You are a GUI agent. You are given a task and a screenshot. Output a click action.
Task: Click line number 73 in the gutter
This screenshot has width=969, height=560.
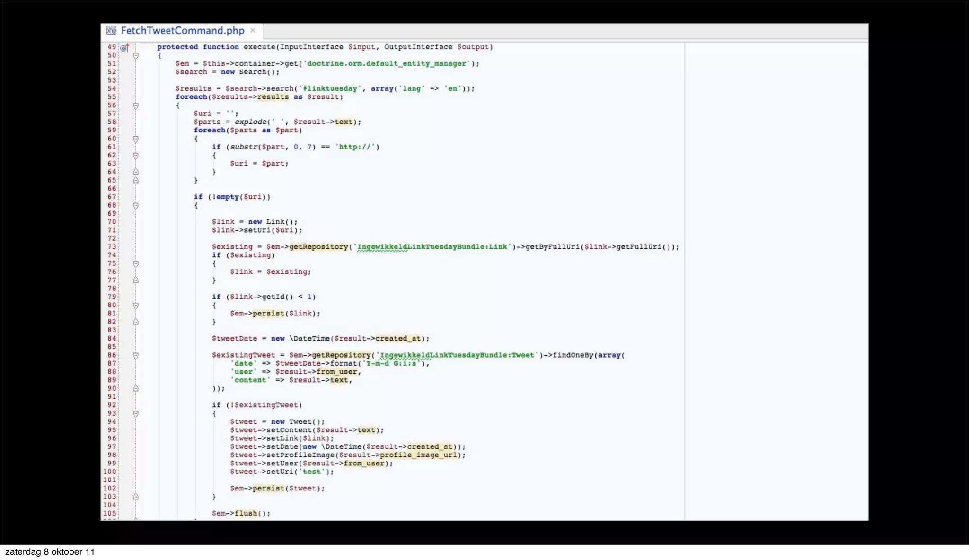click(x=112, y=247)
